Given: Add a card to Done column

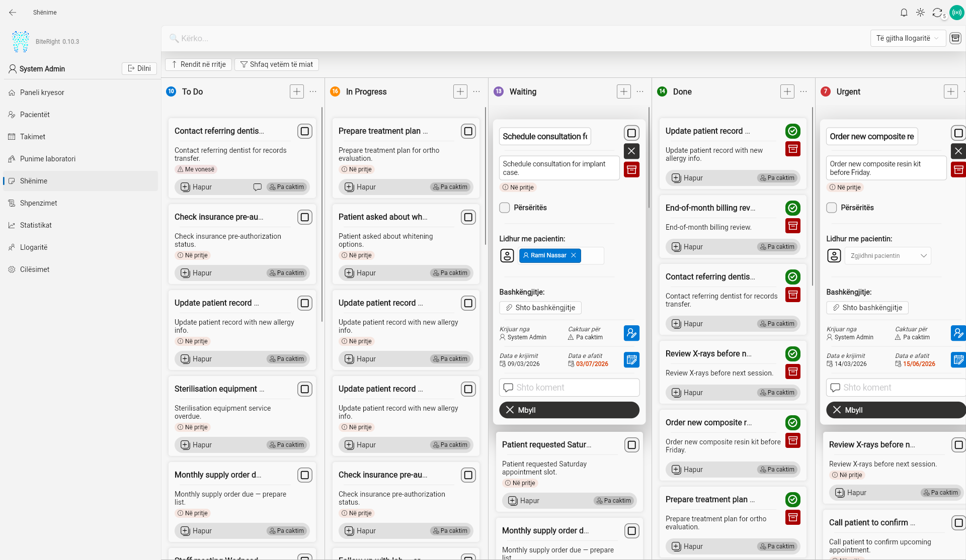Looking at the screenshot, I should coord(787,91).
